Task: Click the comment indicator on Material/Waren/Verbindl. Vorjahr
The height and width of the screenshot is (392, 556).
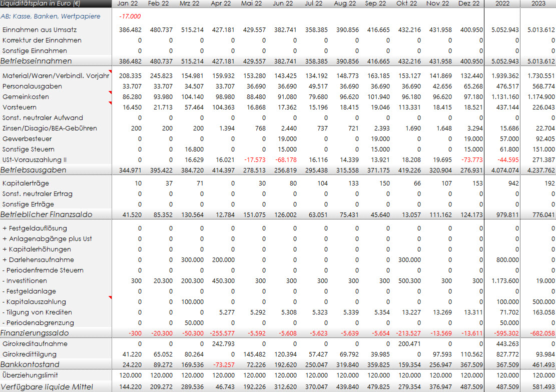Action: click(x=110, y=72)
